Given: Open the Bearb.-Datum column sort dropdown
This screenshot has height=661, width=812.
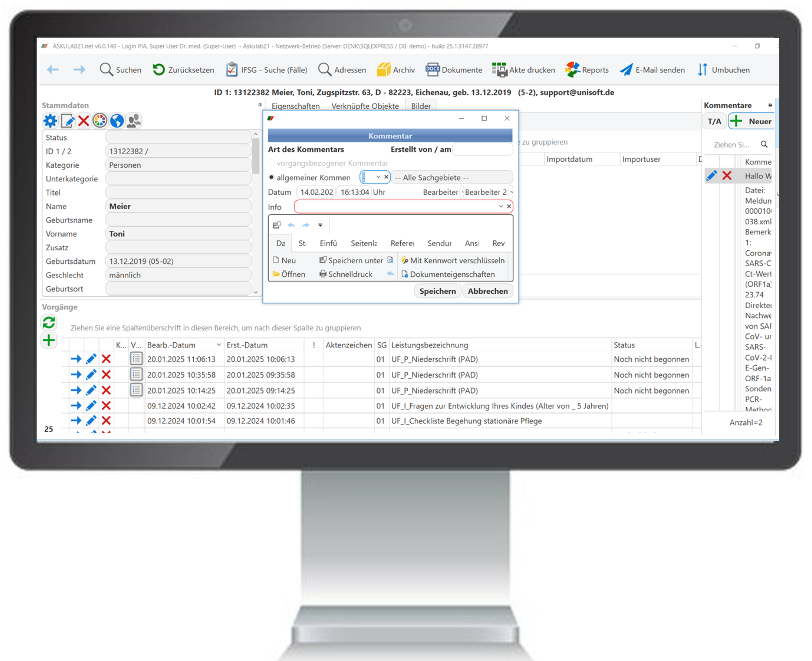Looking at the screenshot, I should click(219, 345).
